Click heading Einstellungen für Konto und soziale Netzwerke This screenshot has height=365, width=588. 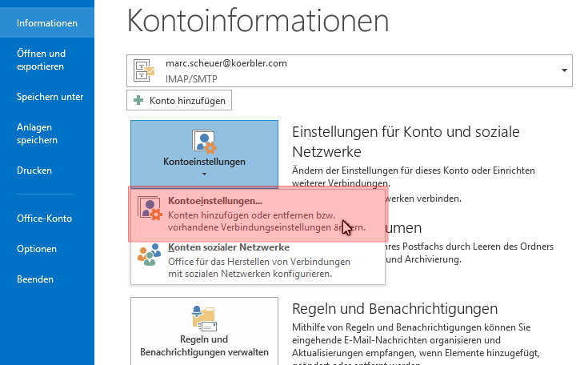point(406,142)
